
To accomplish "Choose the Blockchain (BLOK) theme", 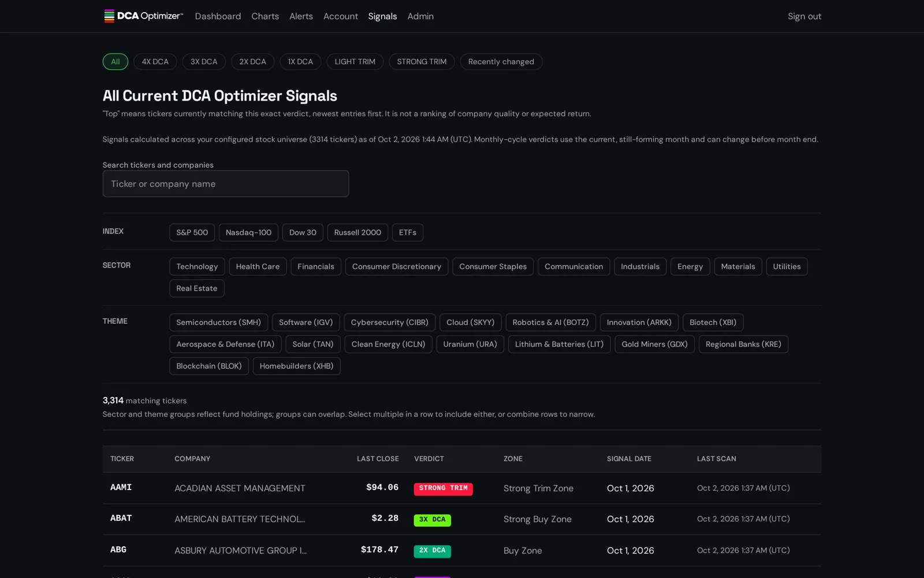I will tap(209, 366).
